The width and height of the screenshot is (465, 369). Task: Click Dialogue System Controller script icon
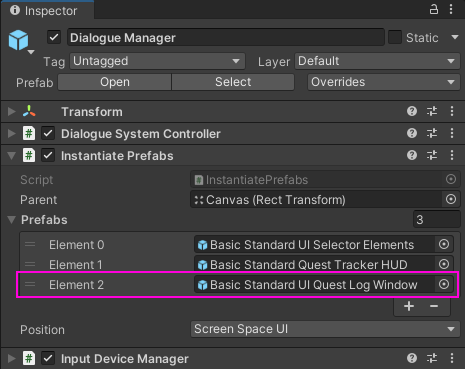pos(29,133)
